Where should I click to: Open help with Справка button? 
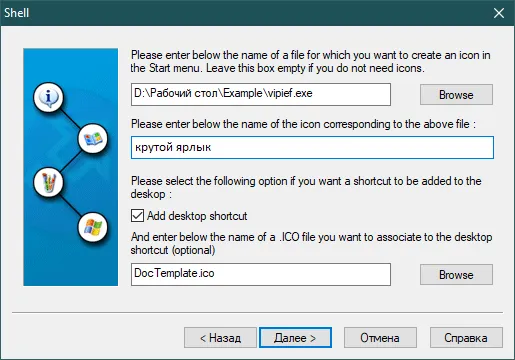(x=466, y=338)
